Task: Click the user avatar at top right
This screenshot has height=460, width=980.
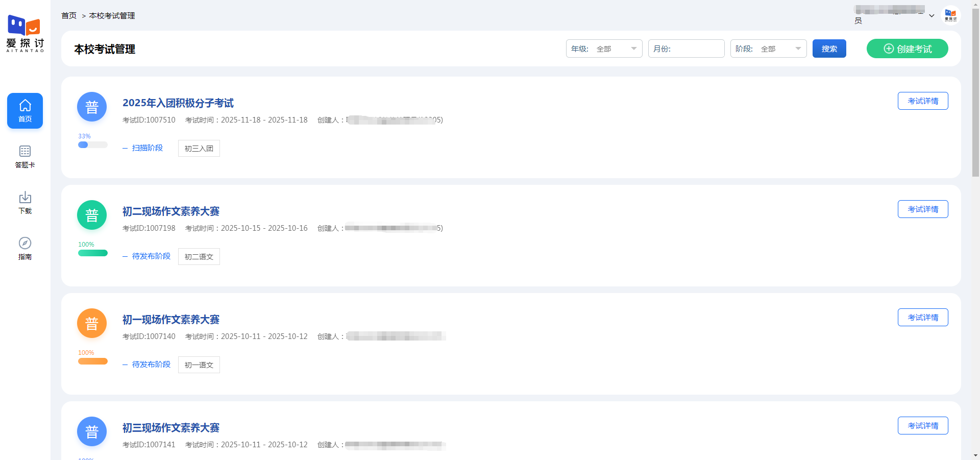Action: pos(950,15)
